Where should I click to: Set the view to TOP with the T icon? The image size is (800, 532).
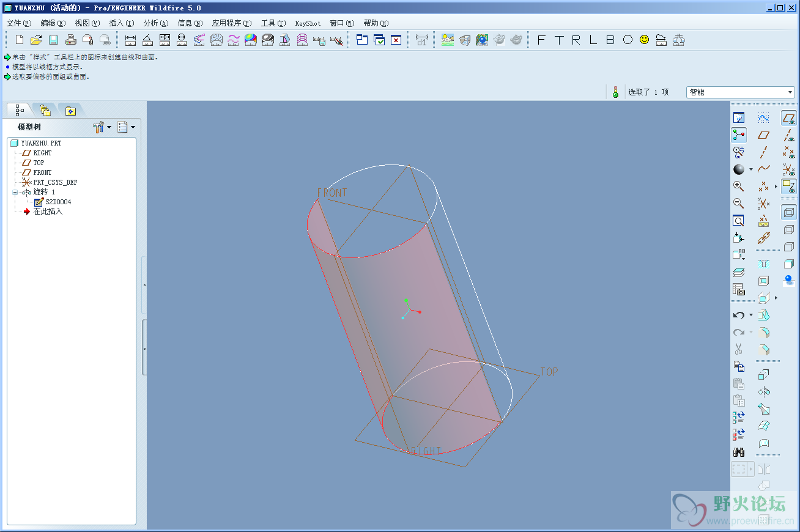click(x=558, y=40)
